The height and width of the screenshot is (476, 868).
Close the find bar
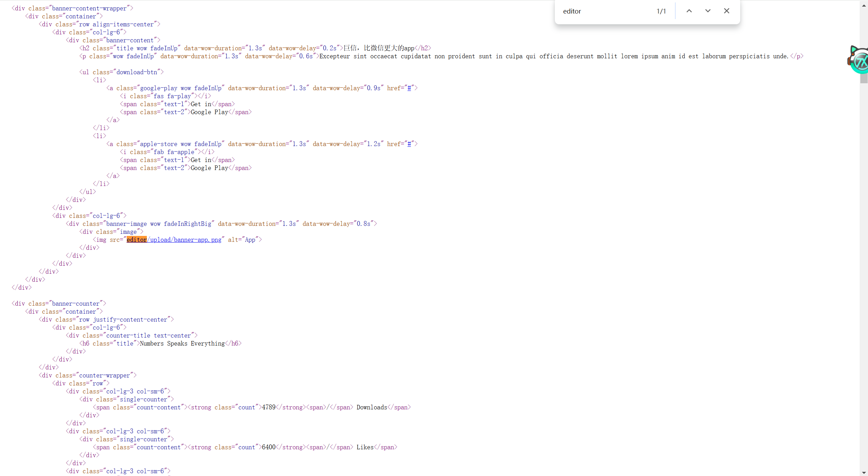coord(726,11)
